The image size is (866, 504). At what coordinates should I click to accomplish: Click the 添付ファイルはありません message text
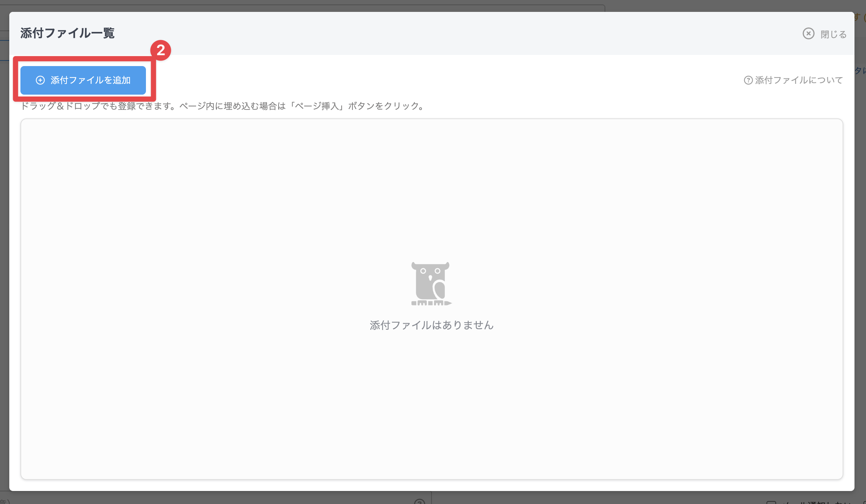pos(432,325)
